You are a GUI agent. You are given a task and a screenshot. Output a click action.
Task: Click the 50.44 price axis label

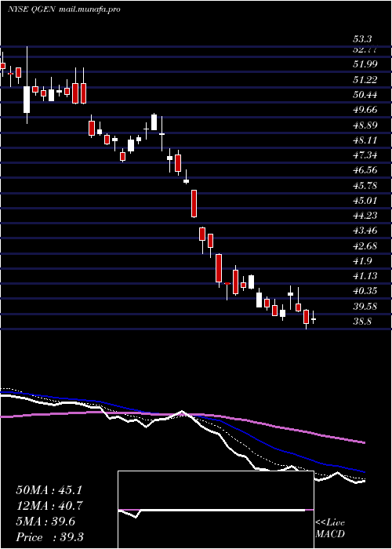[x=365, y=95]
